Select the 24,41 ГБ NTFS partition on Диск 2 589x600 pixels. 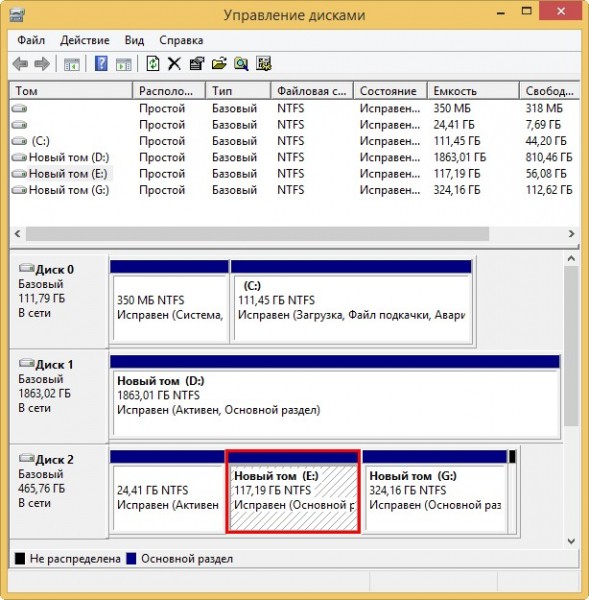(168, 492)
